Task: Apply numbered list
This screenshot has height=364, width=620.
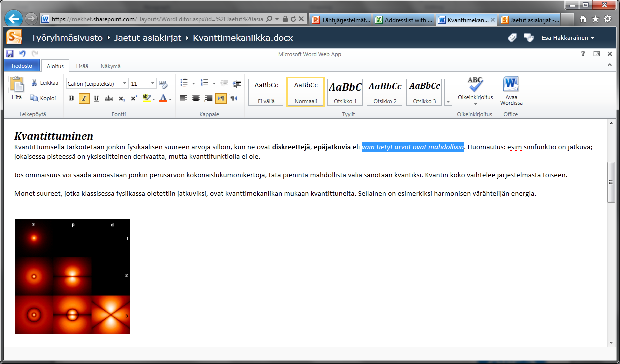Action: coord(204,83)
